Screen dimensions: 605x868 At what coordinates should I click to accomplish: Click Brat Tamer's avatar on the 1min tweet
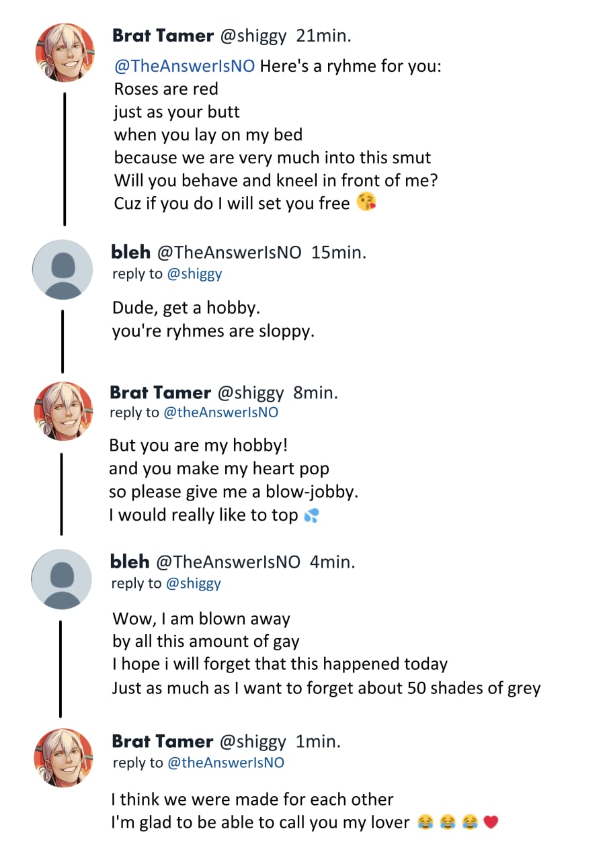pyautogui.click(x=64, y=757)
